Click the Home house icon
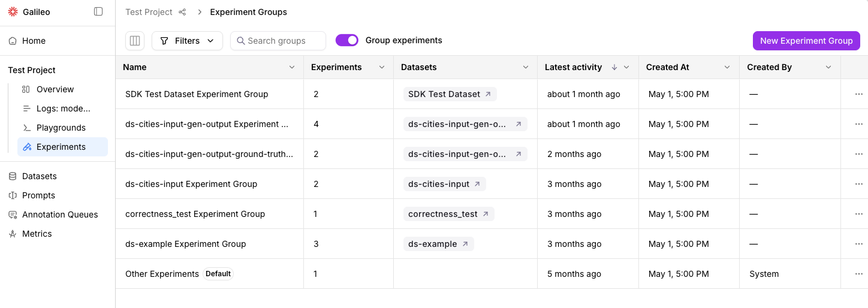 [13, 41]
